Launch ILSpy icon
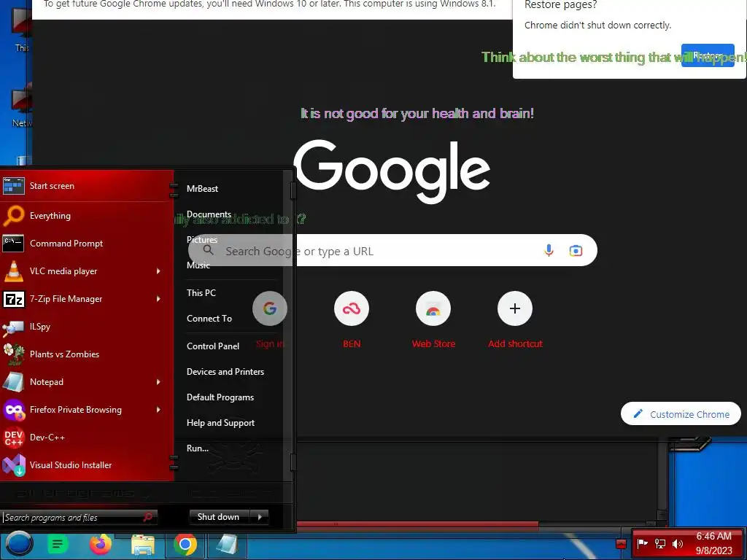The image size is (747, 560). pos(13,327)
